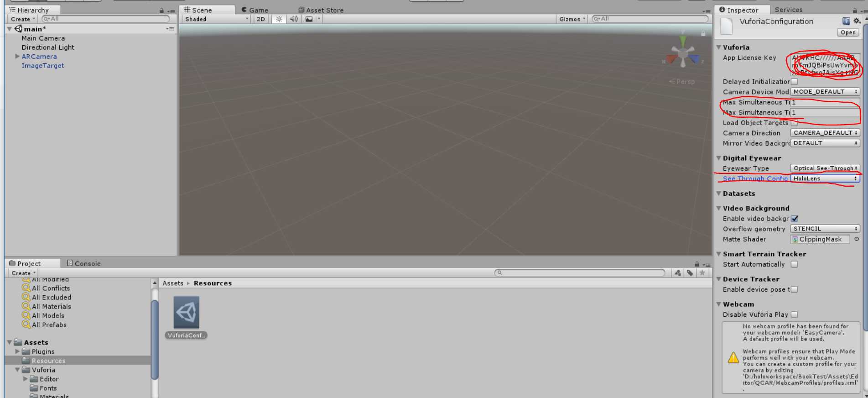Screen dimensions: 868x398
Task: Select ImageTarget in Hierarchy
Action: click(42, 66)
